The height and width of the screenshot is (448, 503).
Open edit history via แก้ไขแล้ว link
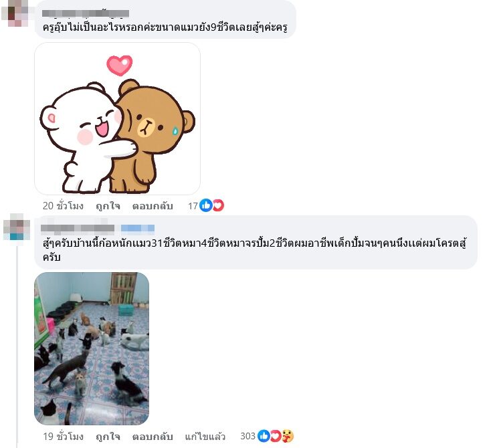205,436
